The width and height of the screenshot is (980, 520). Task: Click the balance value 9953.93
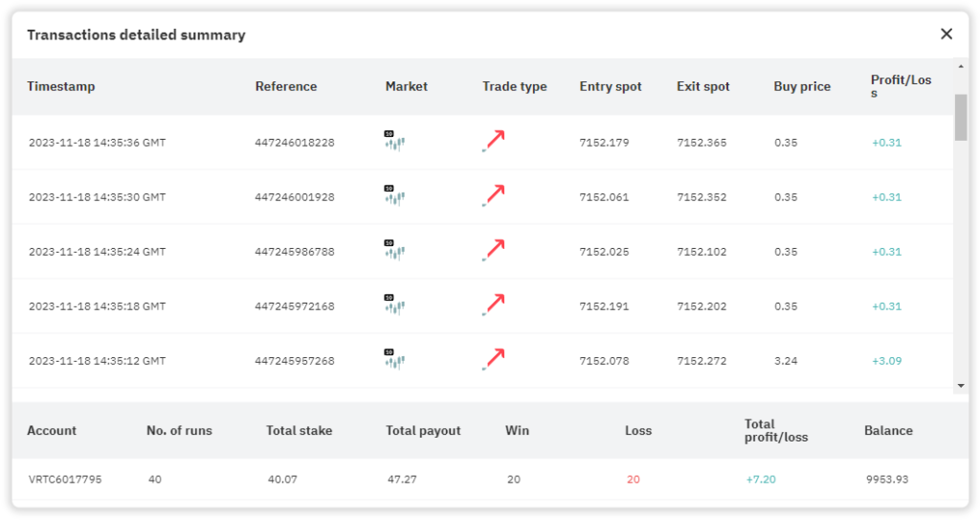point(887,479)
